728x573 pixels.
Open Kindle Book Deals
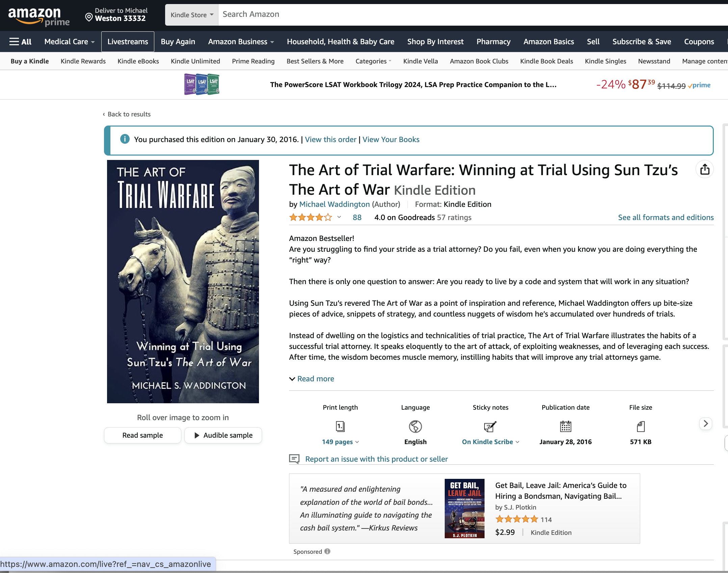pos(546,61)
